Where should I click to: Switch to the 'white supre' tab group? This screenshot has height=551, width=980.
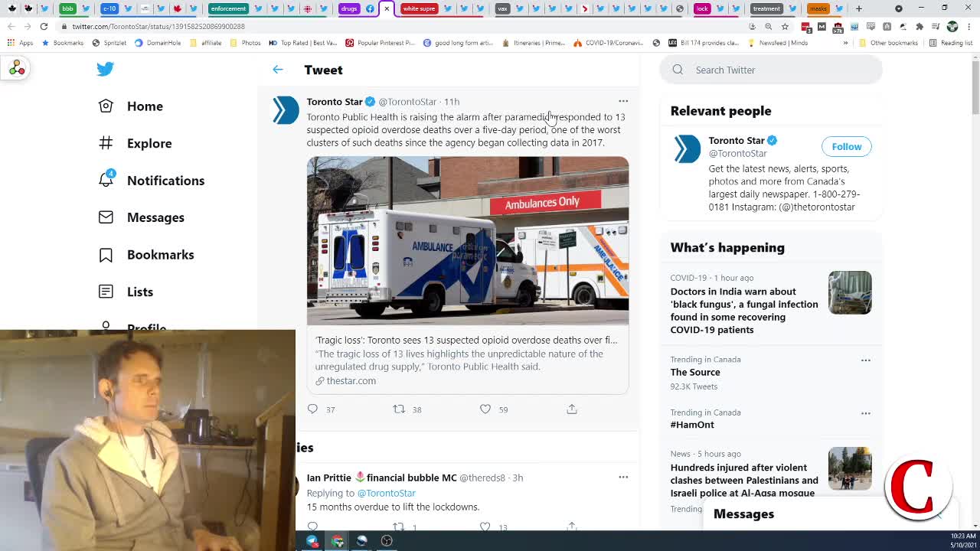click(419, 8)
